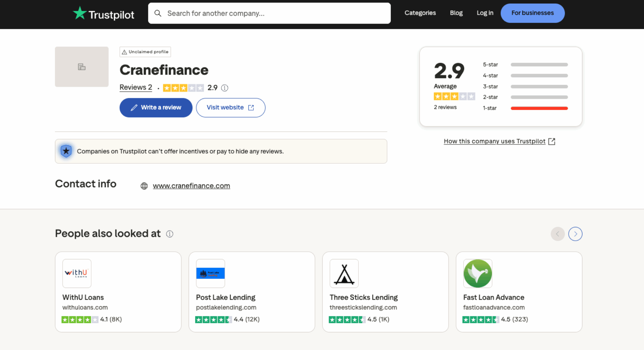The height and width of the screenshot is (350, 644).
Task: Open the Categories menu
Action: pos(420,13)
